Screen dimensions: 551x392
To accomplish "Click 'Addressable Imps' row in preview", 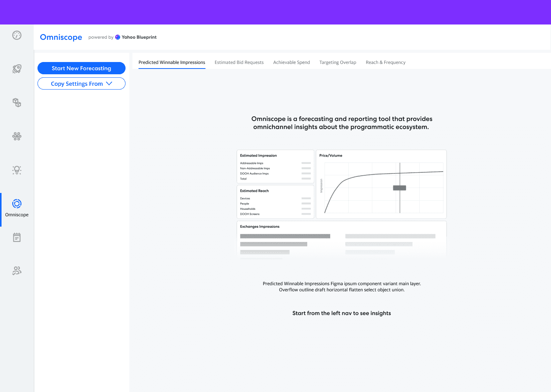I will click(x=275, y=163).
